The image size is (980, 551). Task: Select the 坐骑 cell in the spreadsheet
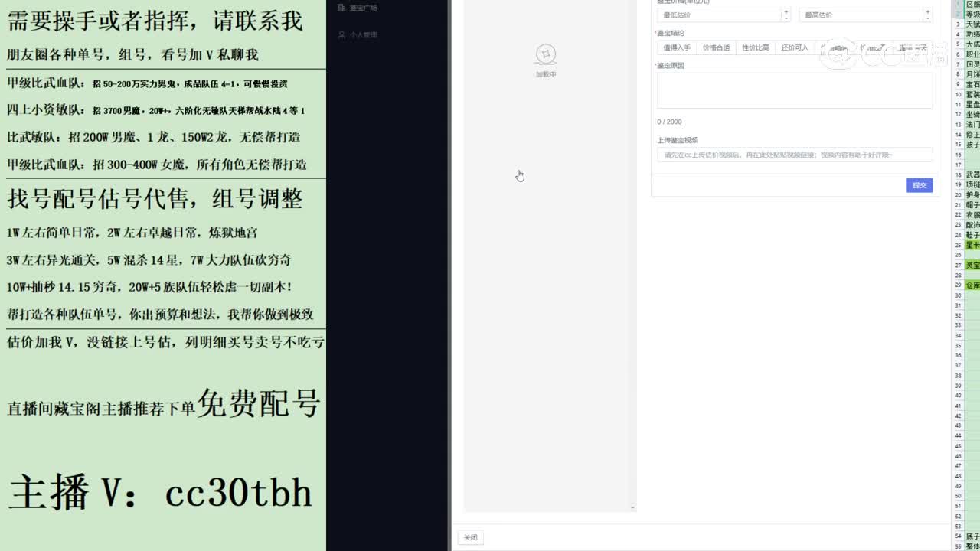tap(972, 115)
